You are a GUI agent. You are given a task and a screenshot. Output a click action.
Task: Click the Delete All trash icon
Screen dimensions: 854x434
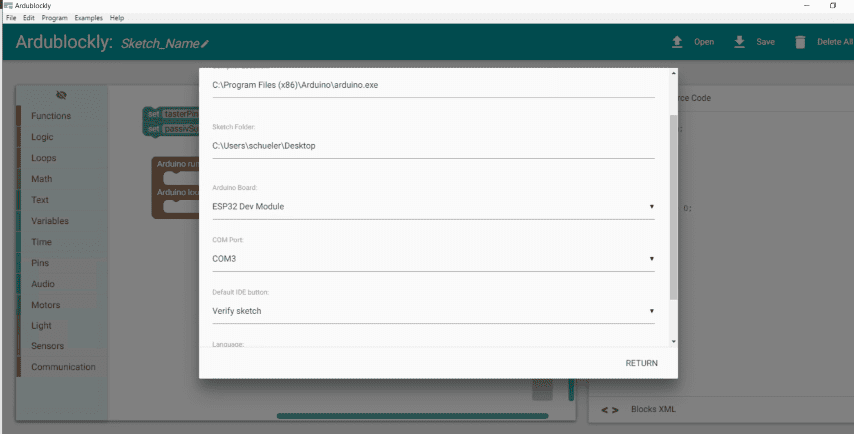coord(800,42)
